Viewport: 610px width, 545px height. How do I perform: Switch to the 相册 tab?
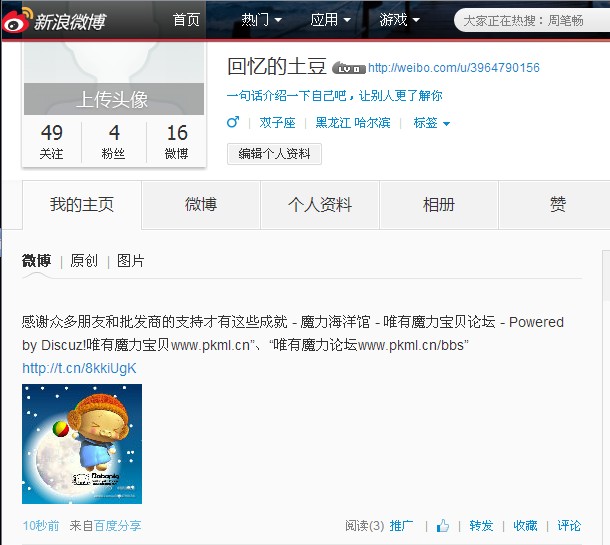(438, 205)
